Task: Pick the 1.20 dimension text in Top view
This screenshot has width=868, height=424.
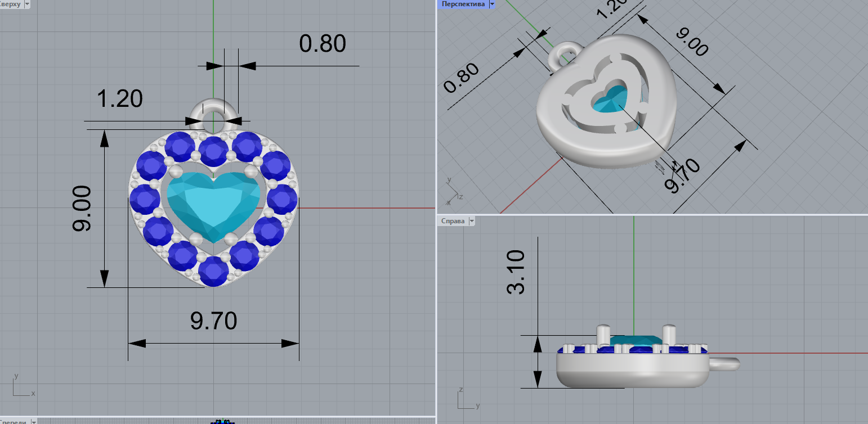Action: click(x=119, y=99)
